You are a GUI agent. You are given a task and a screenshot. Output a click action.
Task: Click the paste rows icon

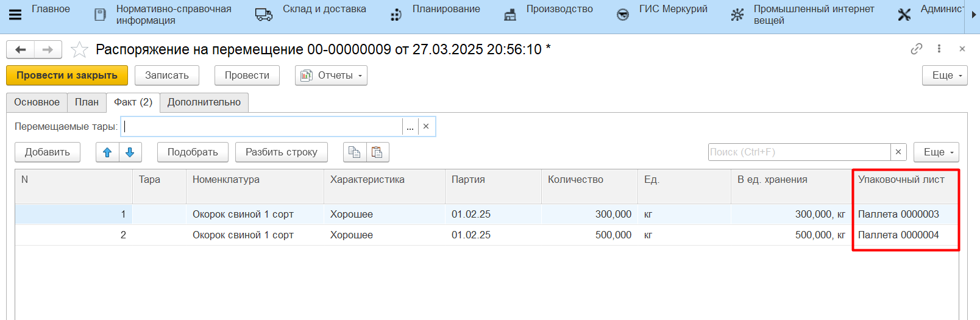(x=377, y=152)
